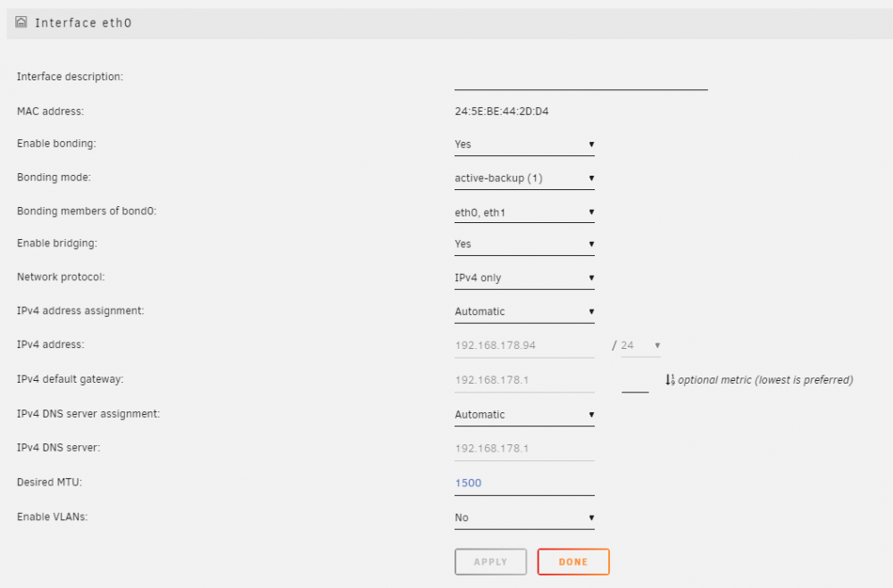Open the Bonding mode dropdown
The height and width of the screenshot is (588, 893).
tap(524, 178)
